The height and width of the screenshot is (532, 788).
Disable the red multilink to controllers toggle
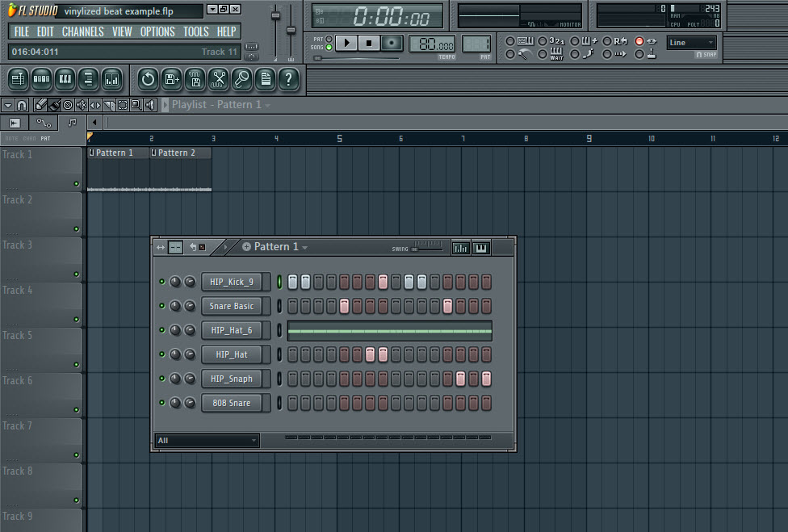[639, 41]
